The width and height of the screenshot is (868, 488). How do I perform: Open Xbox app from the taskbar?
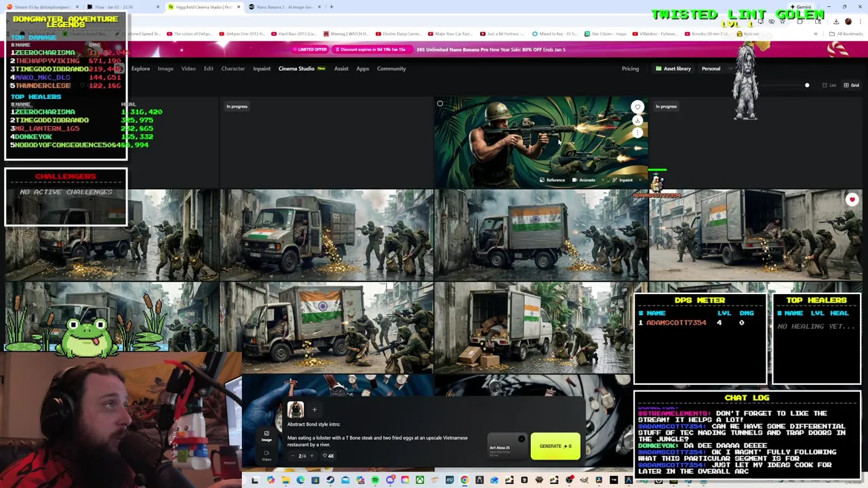pyautogui.click(x=420, y=481)
